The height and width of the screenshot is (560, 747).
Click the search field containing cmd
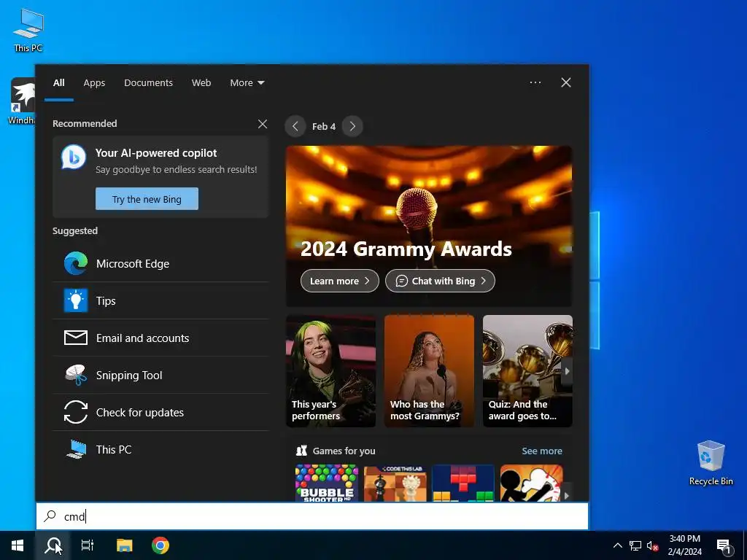(312, 516)
